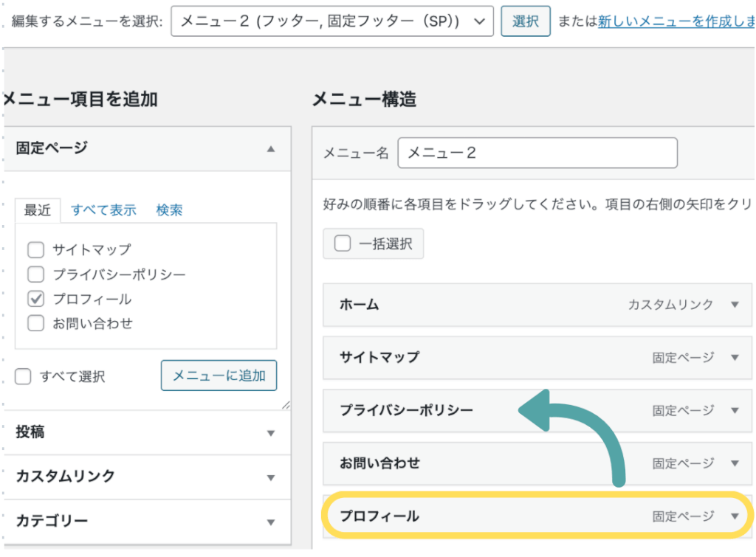Switch to the すべて表示 tab
The height and width of the screenshot is (557, 756).
tap(103, 210)
